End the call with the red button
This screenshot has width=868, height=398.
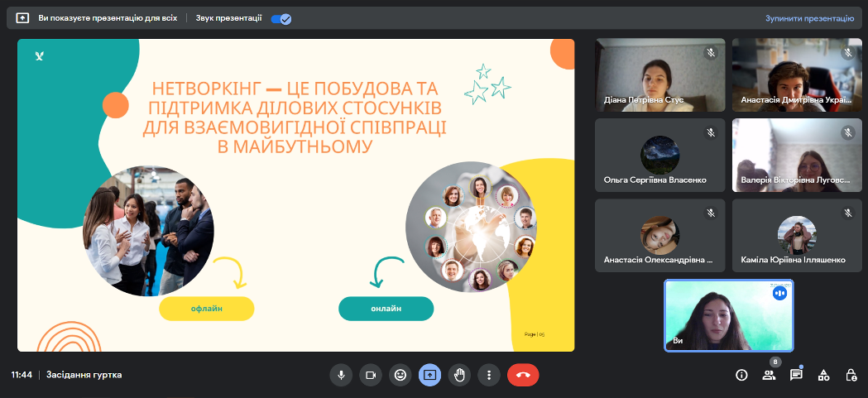[523, 375]
